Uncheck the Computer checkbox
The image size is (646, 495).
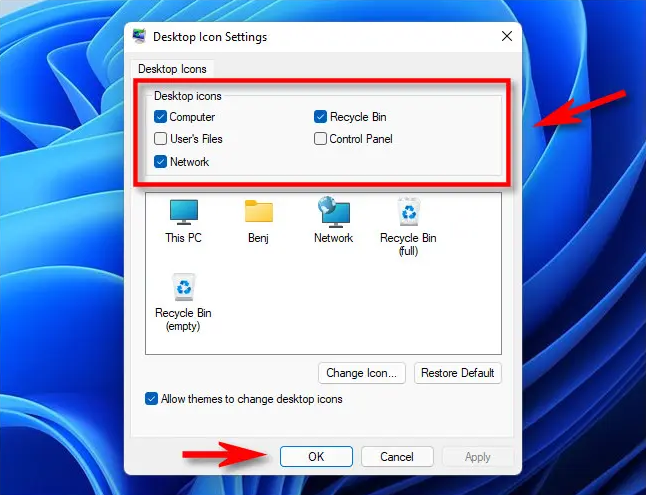[x=160, y=117]
